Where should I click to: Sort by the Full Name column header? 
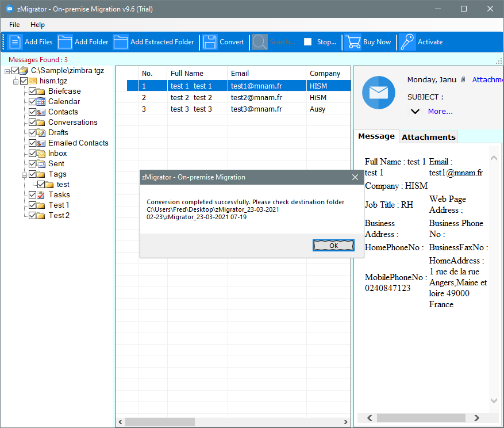pos(197,74)
